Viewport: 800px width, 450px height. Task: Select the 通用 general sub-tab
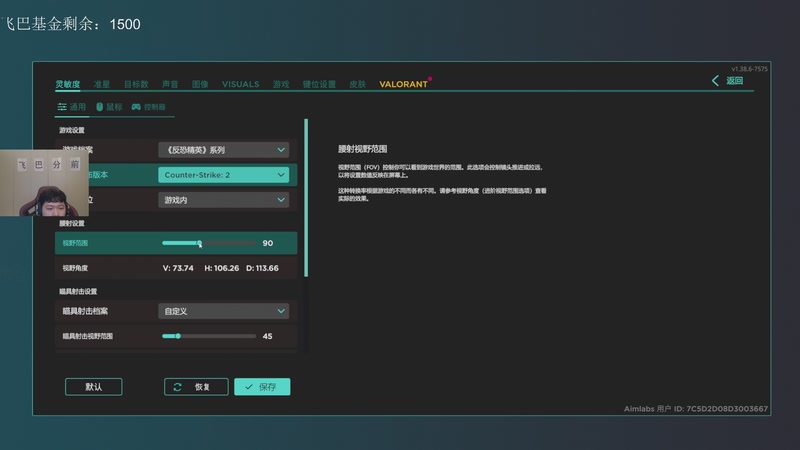point(72,107)
